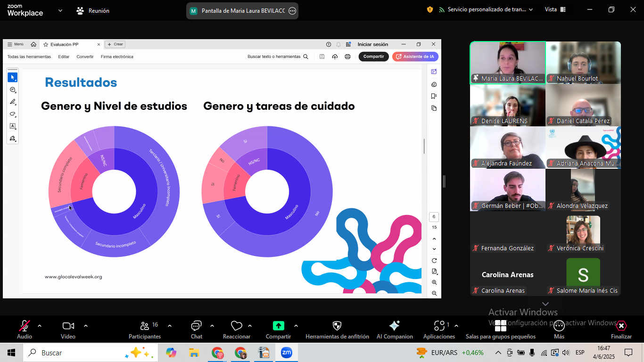Close the Evaluación PP tab
This screenshot has height=362, width=644.
pos(99,44)
